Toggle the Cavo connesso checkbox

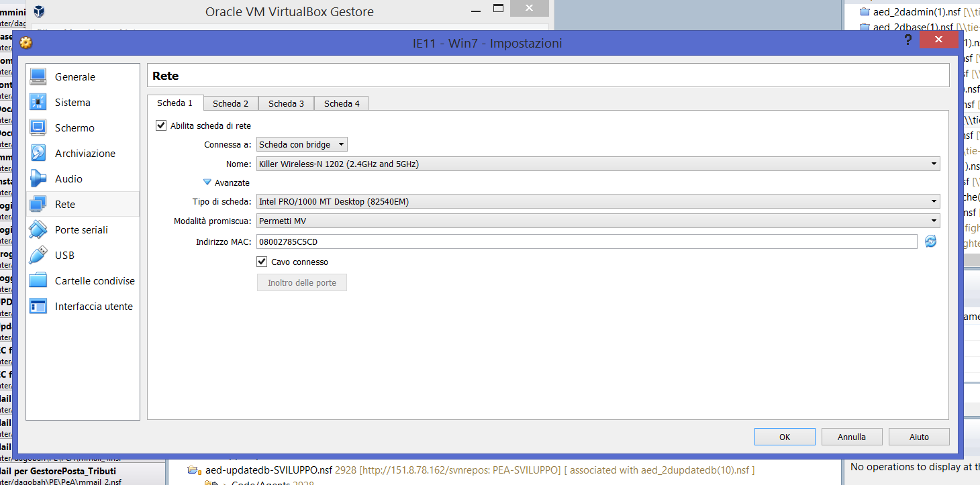coord(262,262)
